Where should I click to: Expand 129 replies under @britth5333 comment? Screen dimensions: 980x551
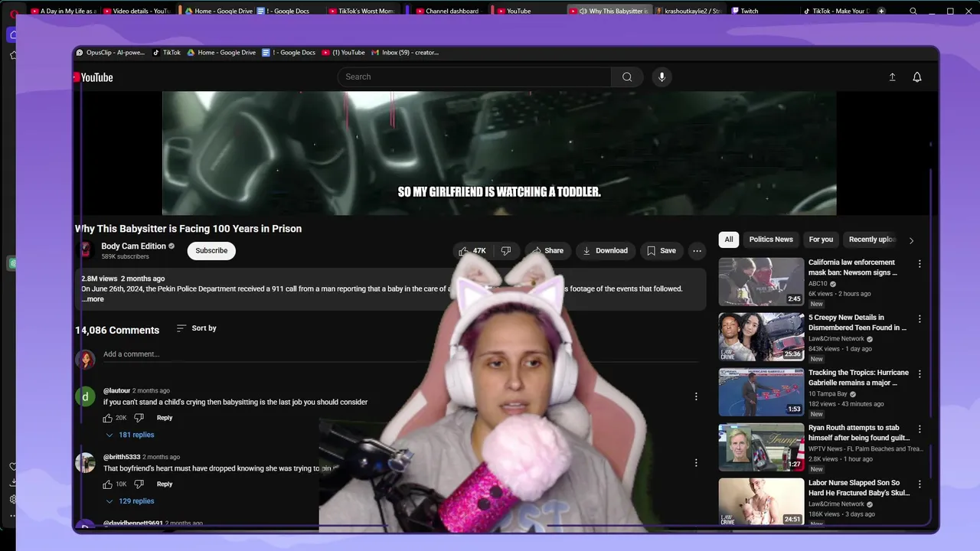coord(130,501)
